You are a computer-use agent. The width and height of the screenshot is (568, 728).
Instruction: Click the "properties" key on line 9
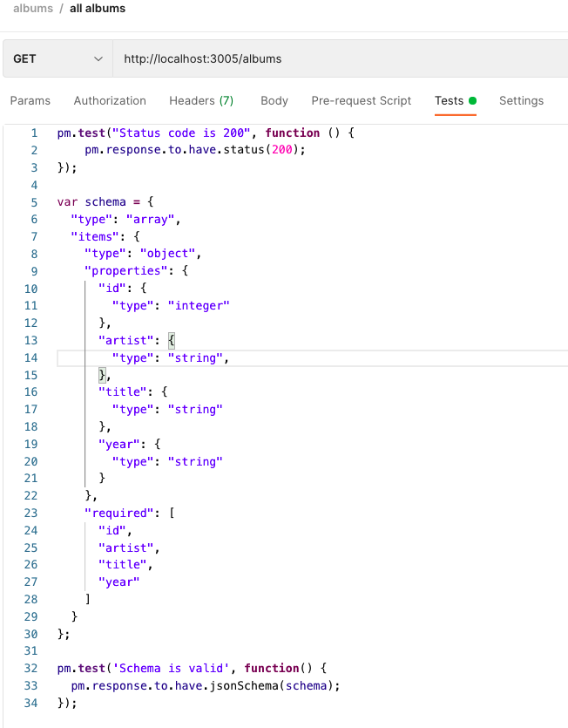(126, 270)
